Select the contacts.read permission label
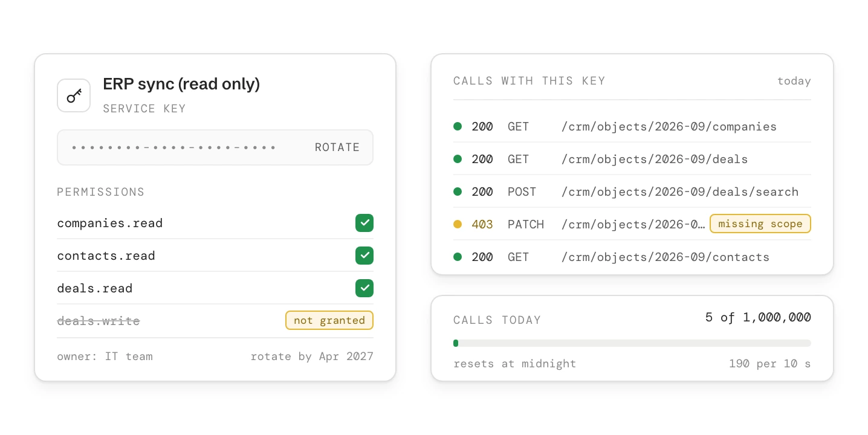Image resolution: width=868 pixels, height=435 pixels. tap(106, 256)
